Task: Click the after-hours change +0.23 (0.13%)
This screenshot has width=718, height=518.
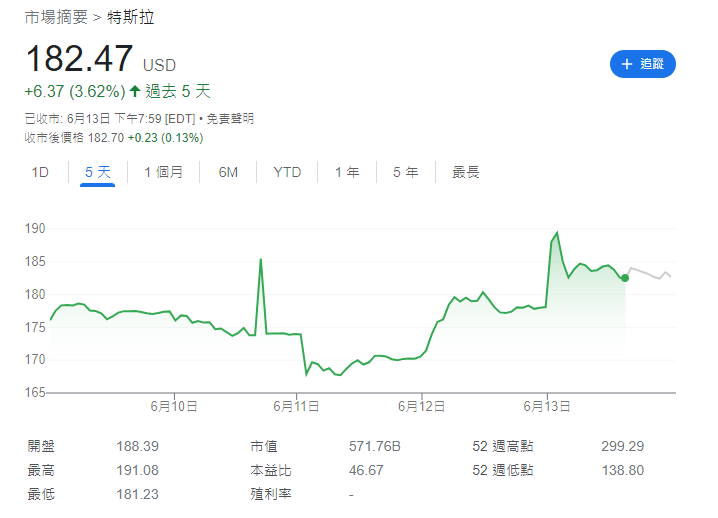Action: [x=165, y=138]
